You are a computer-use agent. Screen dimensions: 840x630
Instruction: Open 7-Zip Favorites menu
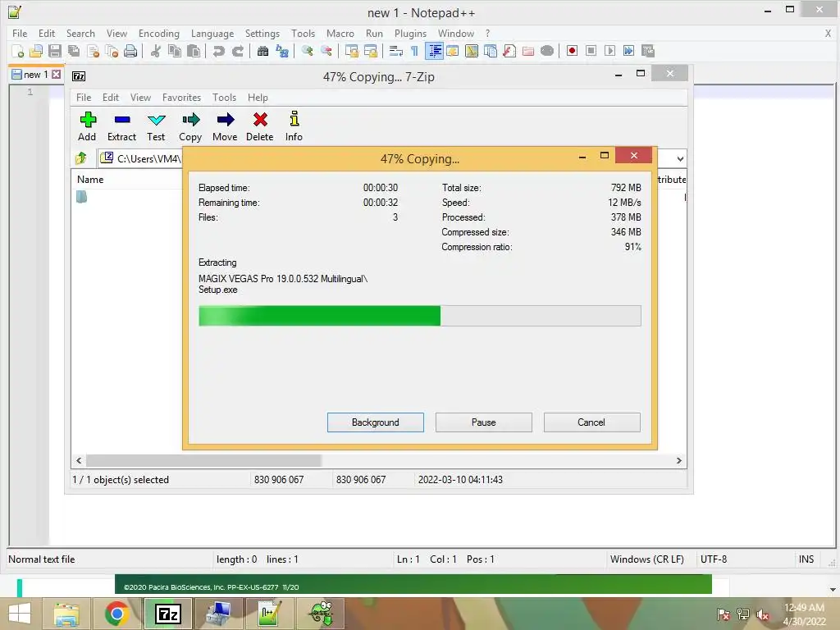click(x=181, y=98)
